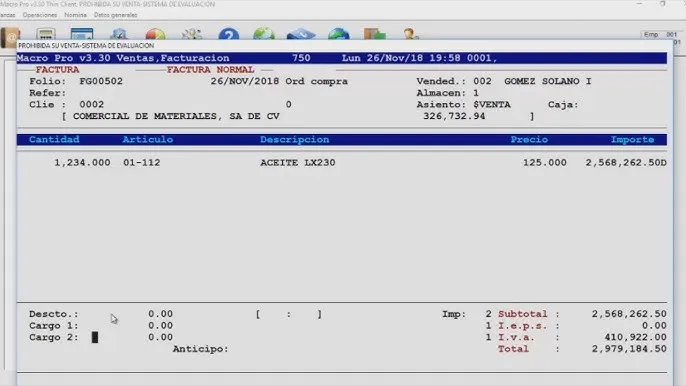Select the ACEITE LX230 invoice line
Screen dimensions: 686x386
342,162
